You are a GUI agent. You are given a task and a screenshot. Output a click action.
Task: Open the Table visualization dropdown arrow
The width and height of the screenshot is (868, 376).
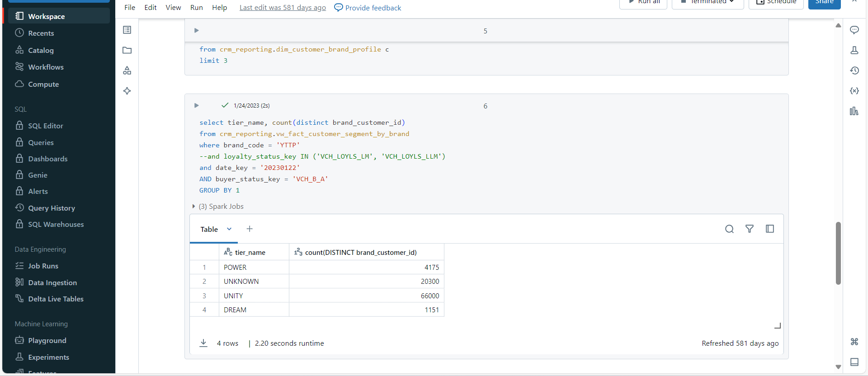229,229
